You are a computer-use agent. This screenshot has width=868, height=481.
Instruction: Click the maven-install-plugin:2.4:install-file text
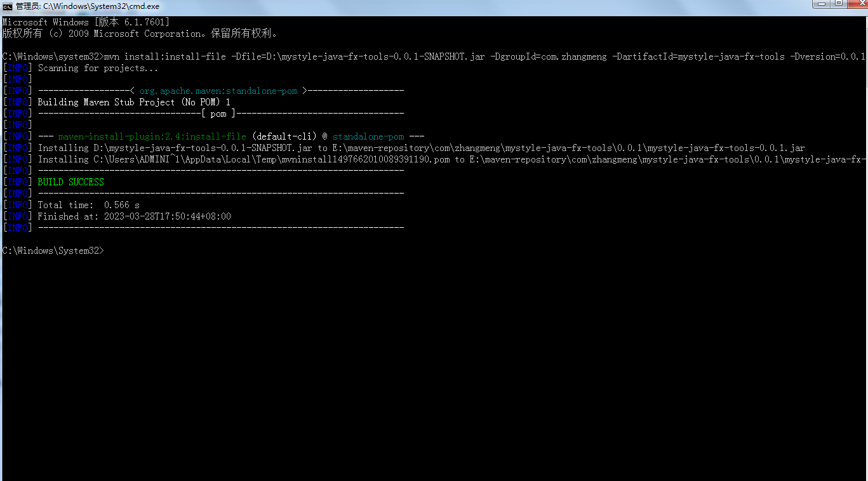152,136
